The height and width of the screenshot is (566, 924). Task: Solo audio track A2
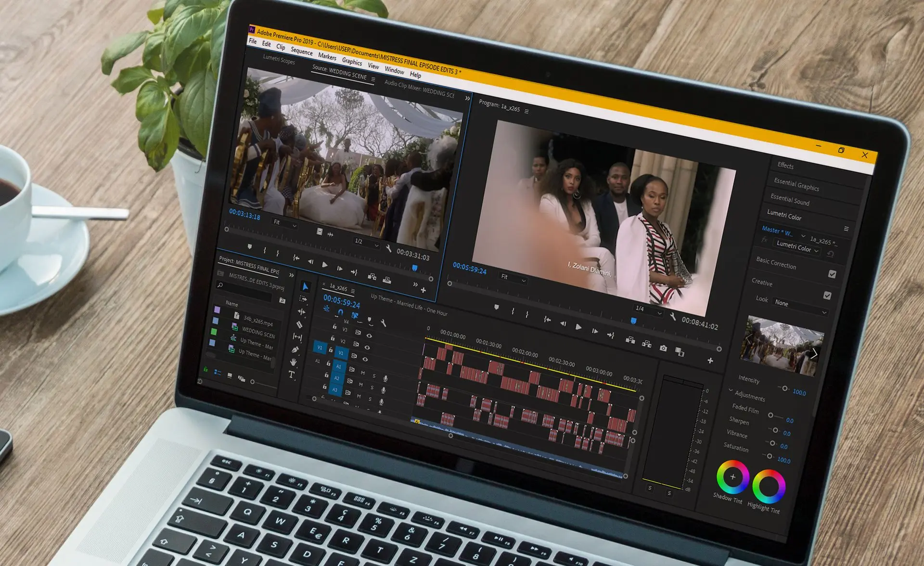pos(372,387)
